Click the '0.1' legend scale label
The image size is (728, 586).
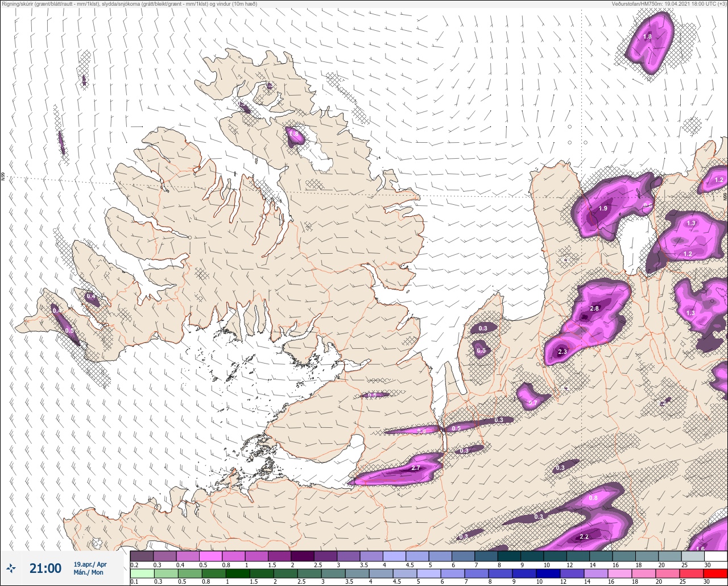134,582
